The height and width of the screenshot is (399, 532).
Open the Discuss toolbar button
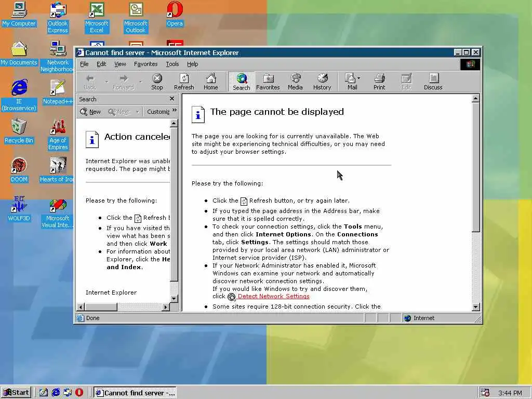[433, 82]
